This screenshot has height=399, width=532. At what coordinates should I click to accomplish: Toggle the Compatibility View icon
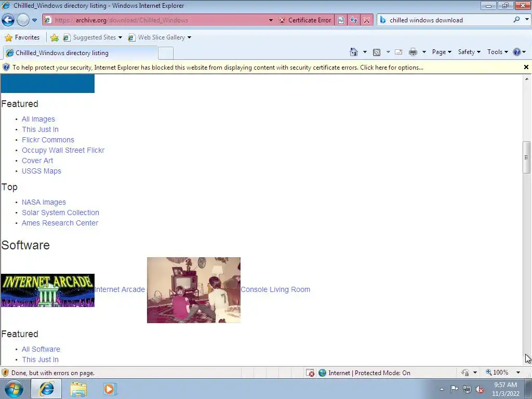point(341,20)
